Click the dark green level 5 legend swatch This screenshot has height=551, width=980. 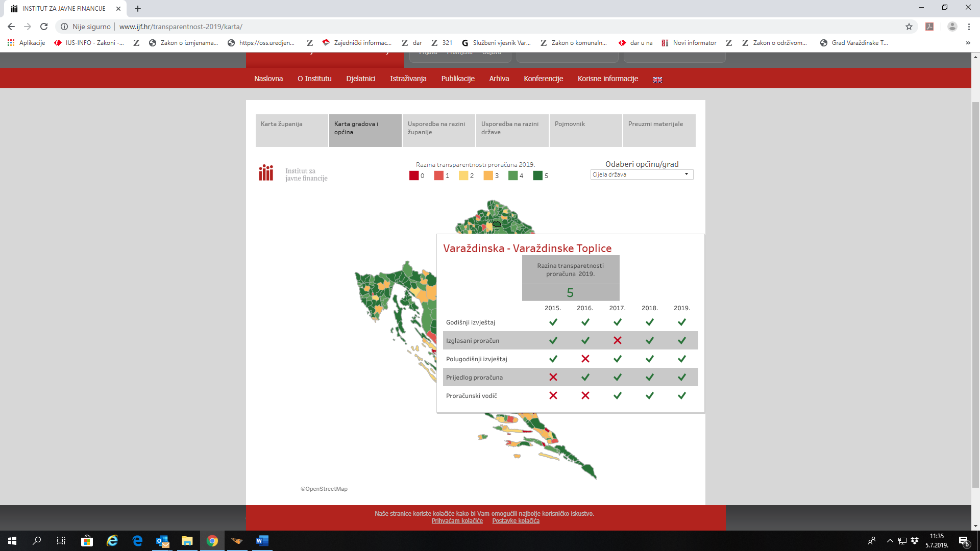[x=537, y=176]
